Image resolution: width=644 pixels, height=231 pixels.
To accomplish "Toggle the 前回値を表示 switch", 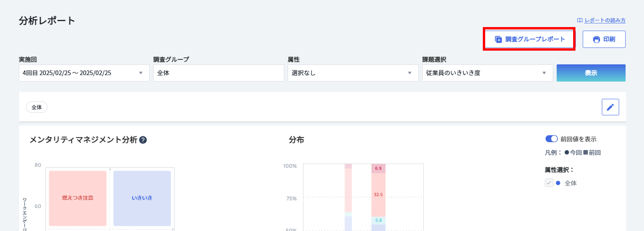I will 551,139.
